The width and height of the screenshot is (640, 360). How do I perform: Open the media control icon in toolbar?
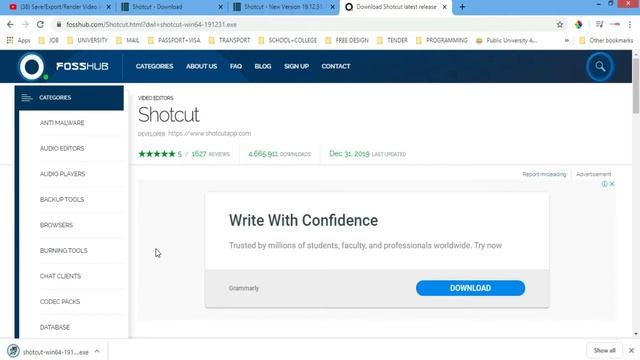(x=599, y=24)
